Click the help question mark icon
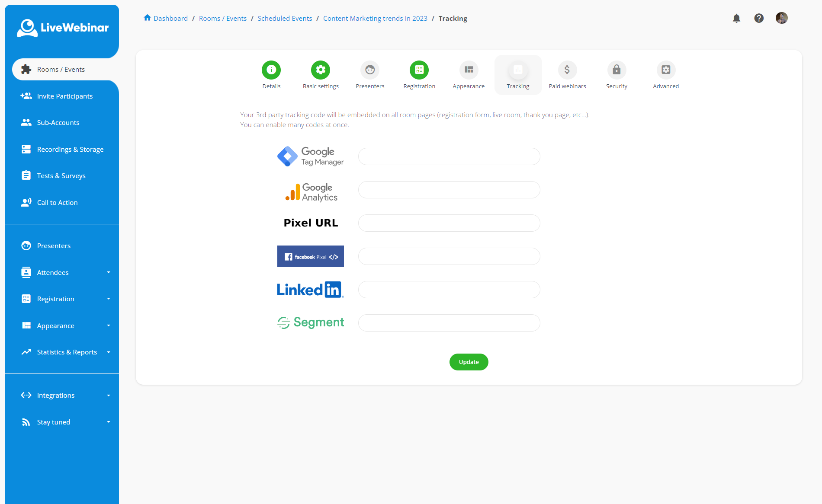822x504 pixels. [759, 18]
